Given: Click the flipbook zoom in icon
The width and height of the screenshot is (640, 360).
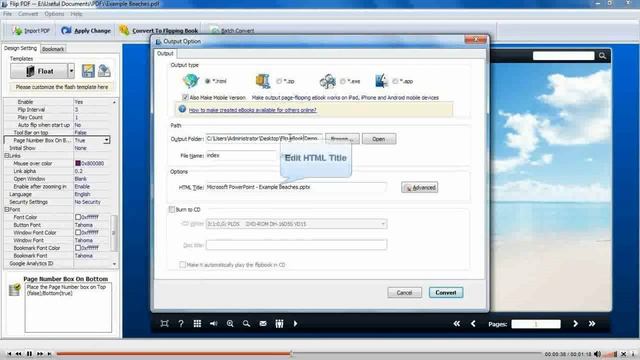Looking at the screenshot, I should 230,324.
